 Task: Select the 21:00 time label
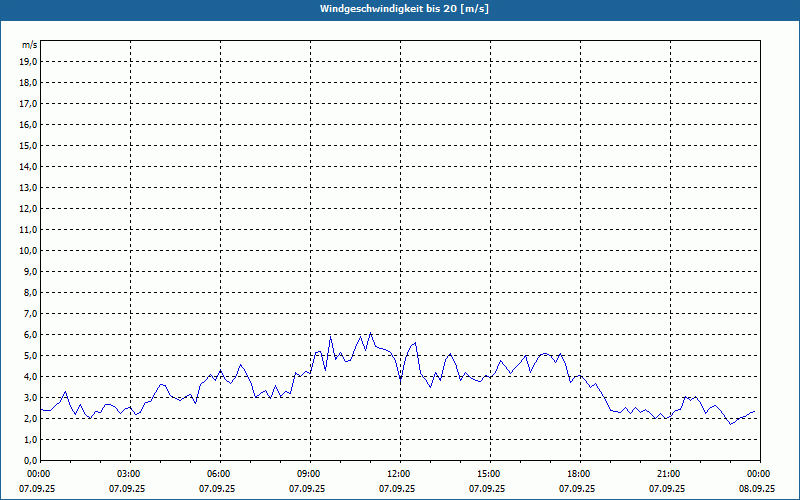pos(669,474)
